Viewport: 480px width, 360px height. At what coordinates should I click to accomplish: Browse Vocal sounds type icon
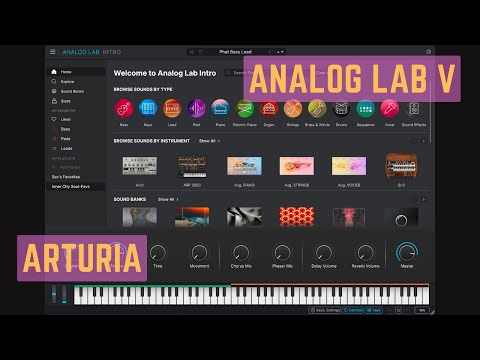[390, 109]
